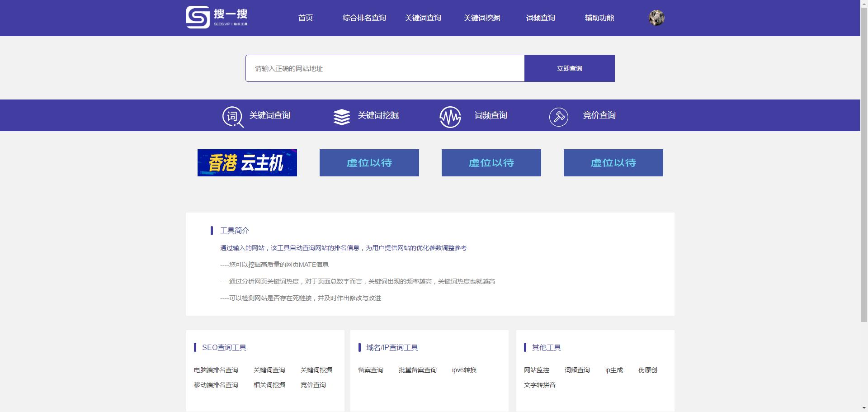The image size is (868, 412).
Task: Open 关键词挖掘 from the top navigation
Action: (481, 18)
